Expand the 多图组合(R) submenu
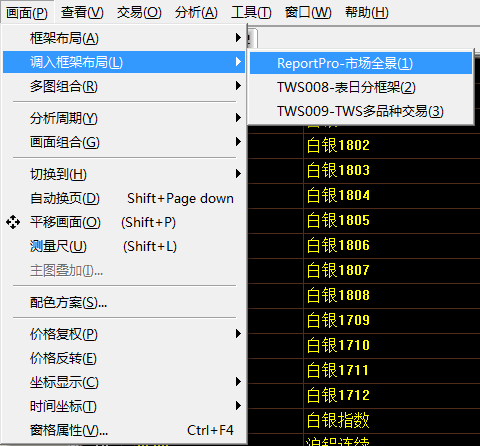The width and height of the screenshot is (480, 446). click(x=124, y=86)
